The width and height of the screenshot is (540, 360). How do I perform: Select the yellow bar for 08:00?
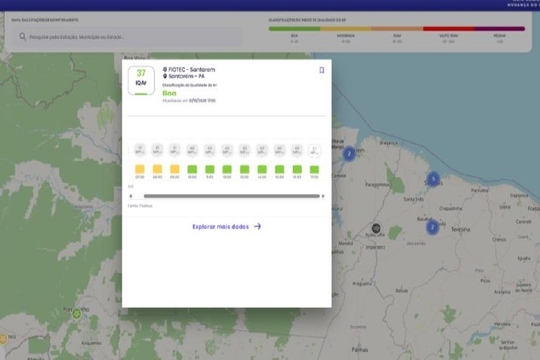pyautogui.click(x=157, y=169)
